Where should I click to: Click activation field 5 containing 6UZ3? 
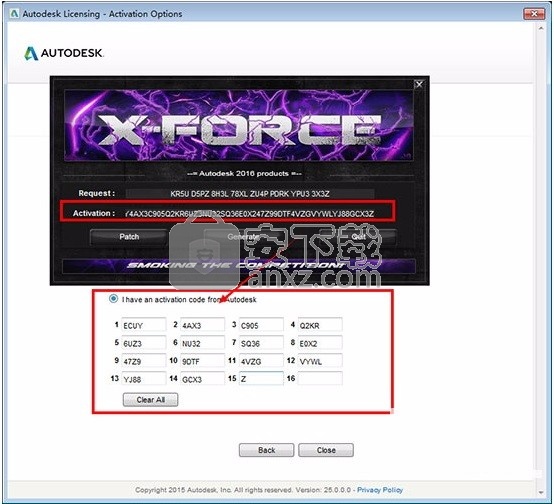[x=144, y=343]
